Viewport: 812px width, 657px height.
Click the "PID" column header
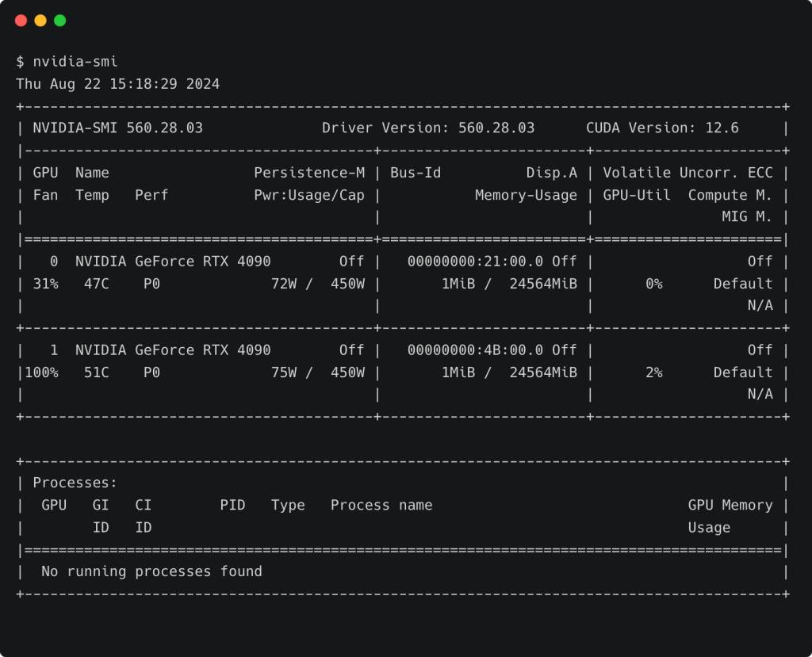pos(232,505)
